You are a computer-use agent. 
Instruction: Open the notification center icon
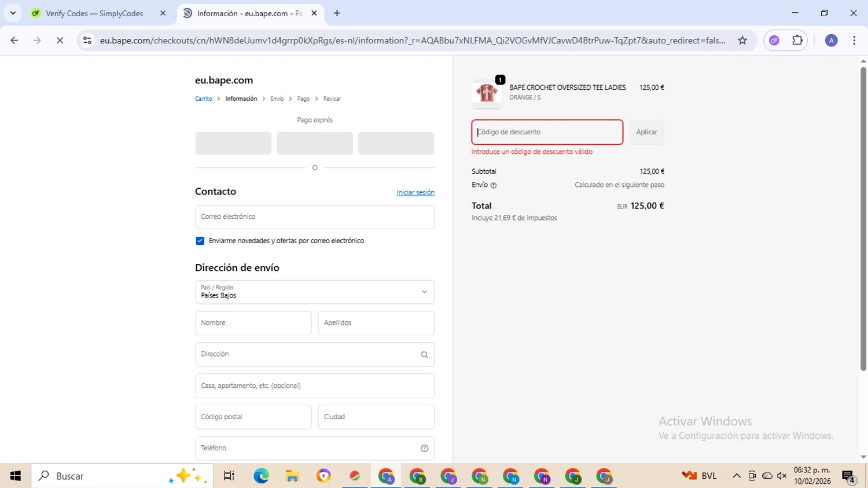(849, 477)
